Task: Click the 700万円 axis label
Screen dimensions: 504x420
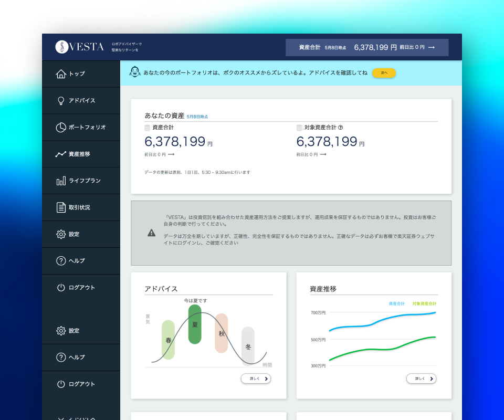Action: click(318, 313)
